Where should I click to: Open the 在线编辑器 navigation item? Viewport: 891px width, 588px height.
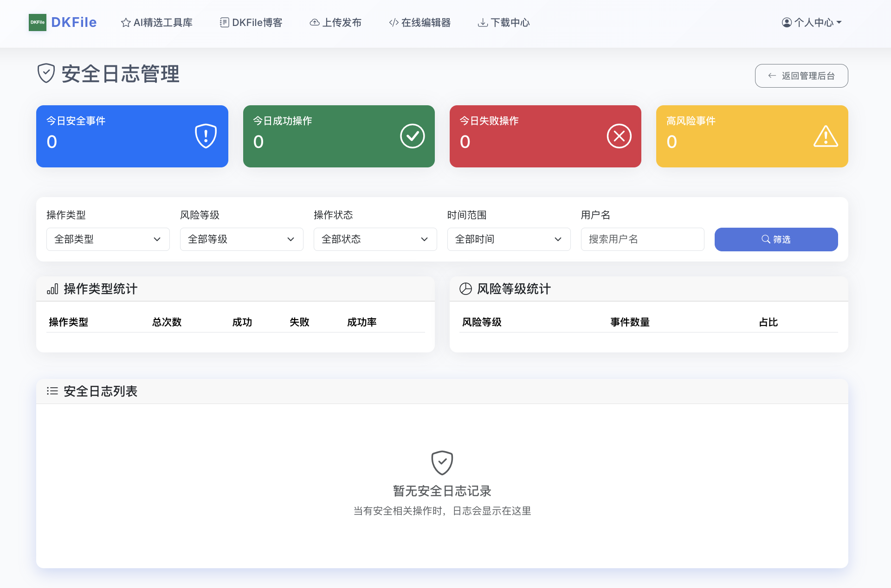click(420, 22)
